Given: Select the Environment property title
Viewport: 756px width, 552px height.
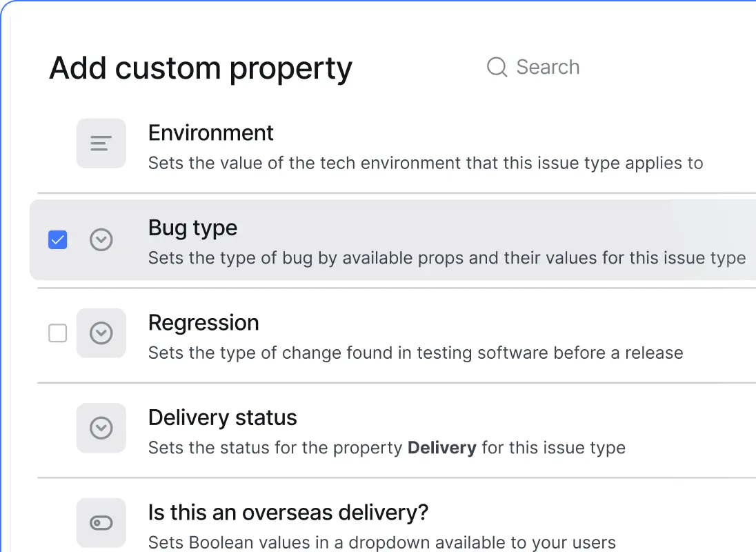Looking at the screenshot, I should click(x=211, y=132).
